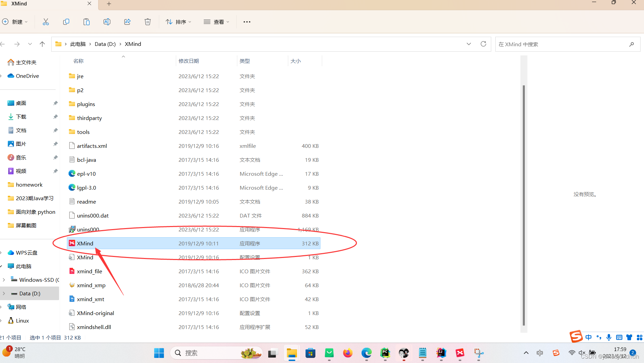Sort by 类型 column header

tap(245, 61)
